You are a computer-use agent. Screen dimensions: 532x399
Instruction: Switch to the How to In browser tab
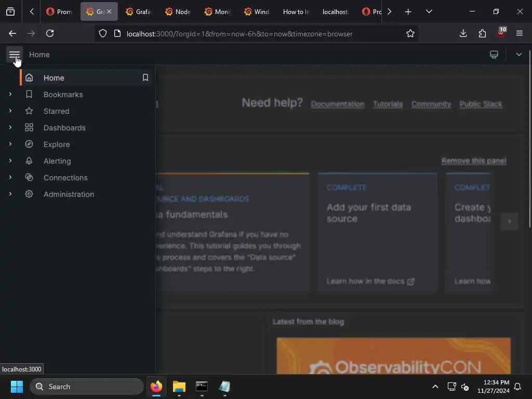[296, 11]
